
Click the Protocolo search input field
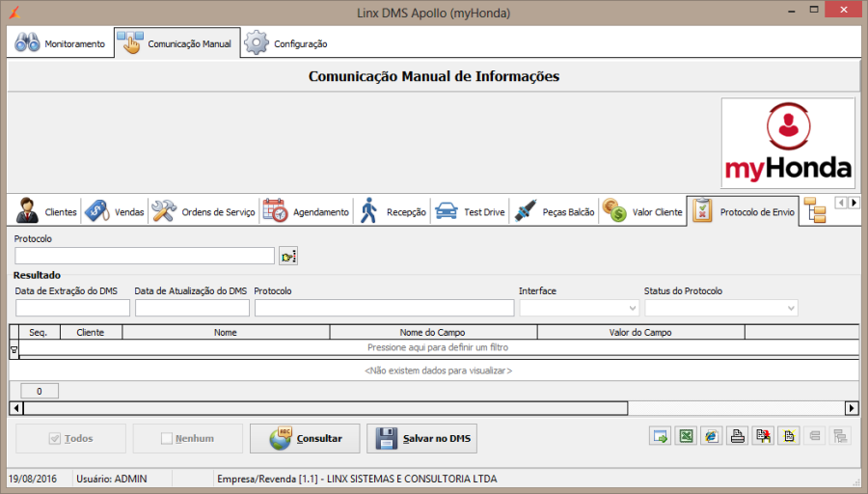coord(145,256)
